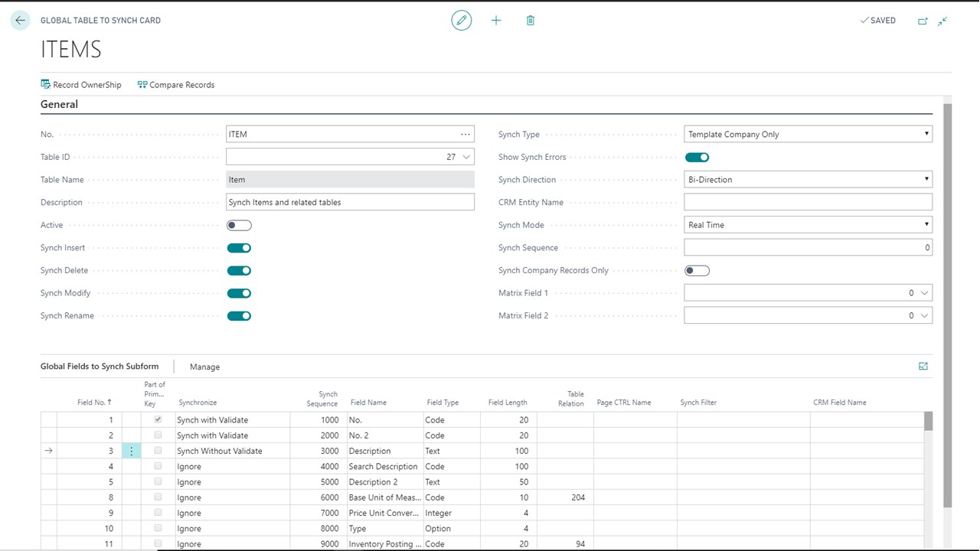Image resolution: width=980 pixels, height=551 pixels.
Task: Enable the Active toggle
Action: 239,225
